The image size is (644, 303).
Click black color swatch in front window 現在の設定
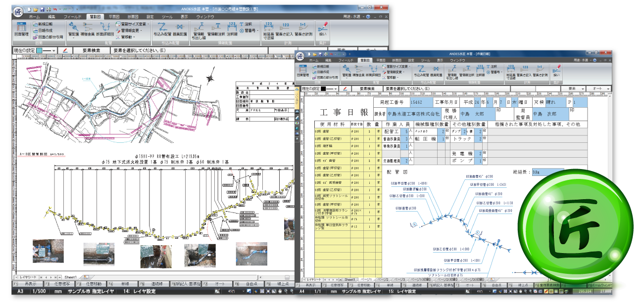click(x=323, y=88)
